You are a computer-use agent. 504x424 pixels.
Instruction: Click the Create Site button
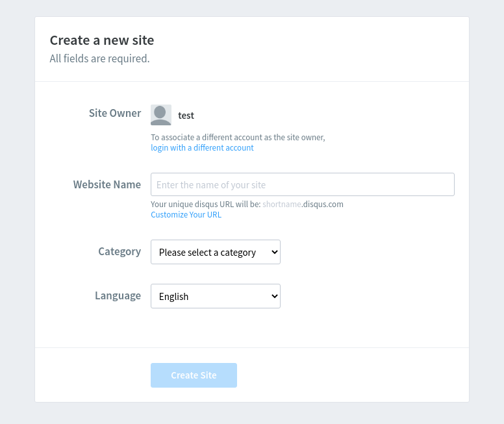[194, 375]
